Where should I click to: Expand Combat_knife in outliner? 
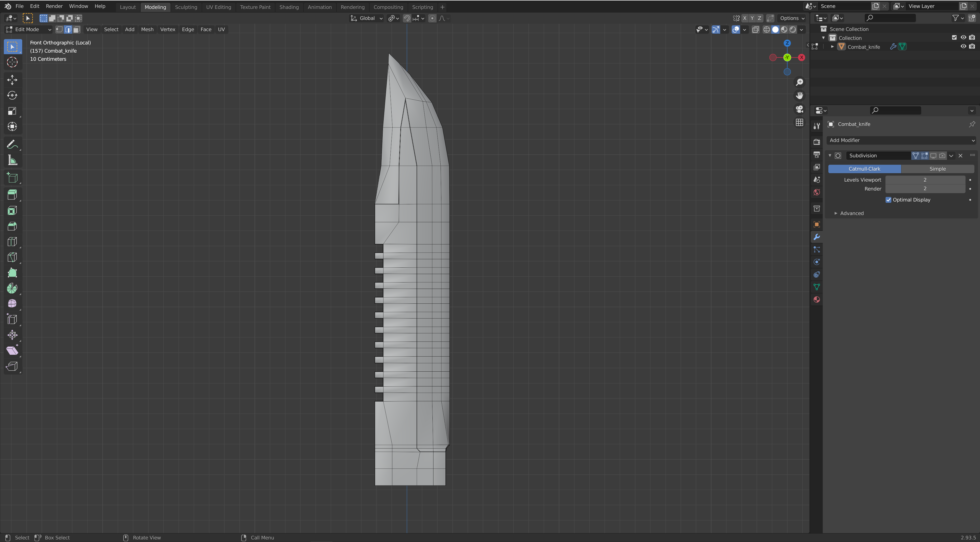coord(832,46)
